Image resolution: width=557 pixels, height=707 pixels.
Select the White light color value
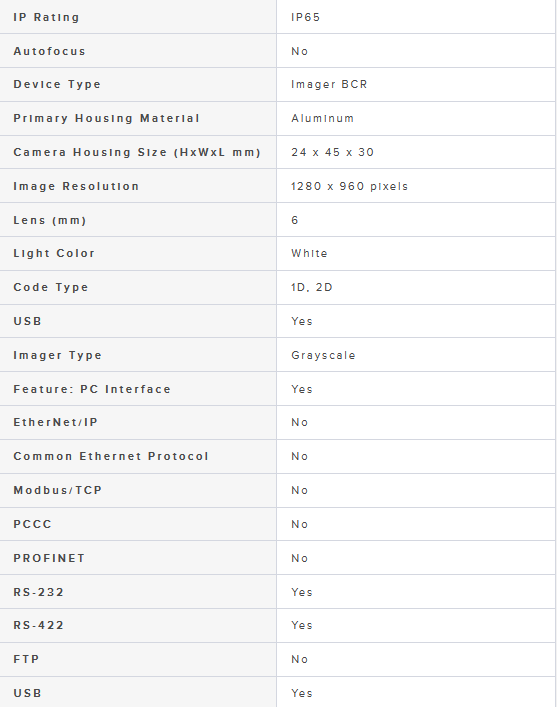pos(309,253)
